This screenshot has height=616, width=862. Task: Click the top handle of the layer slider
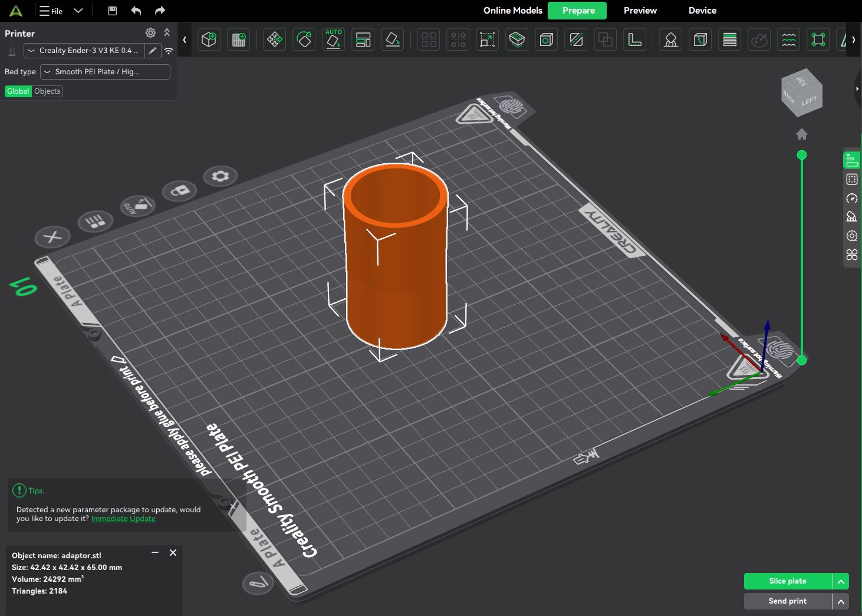point(802,155)
